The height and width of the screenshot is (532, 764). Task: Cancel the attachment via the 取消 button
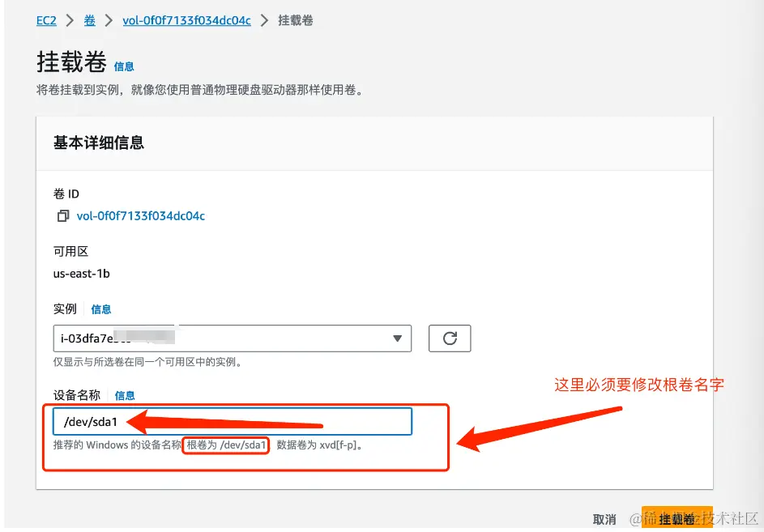pyautogui.click(x=604, y=518)
